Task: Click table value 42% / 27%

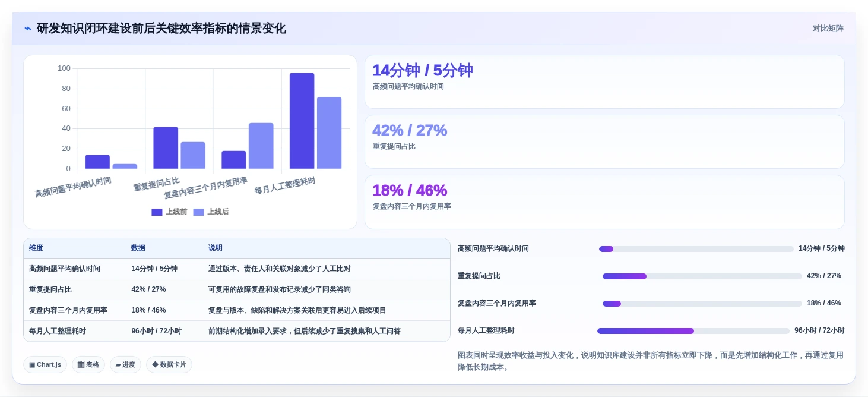Action: [x=148, y=290]
